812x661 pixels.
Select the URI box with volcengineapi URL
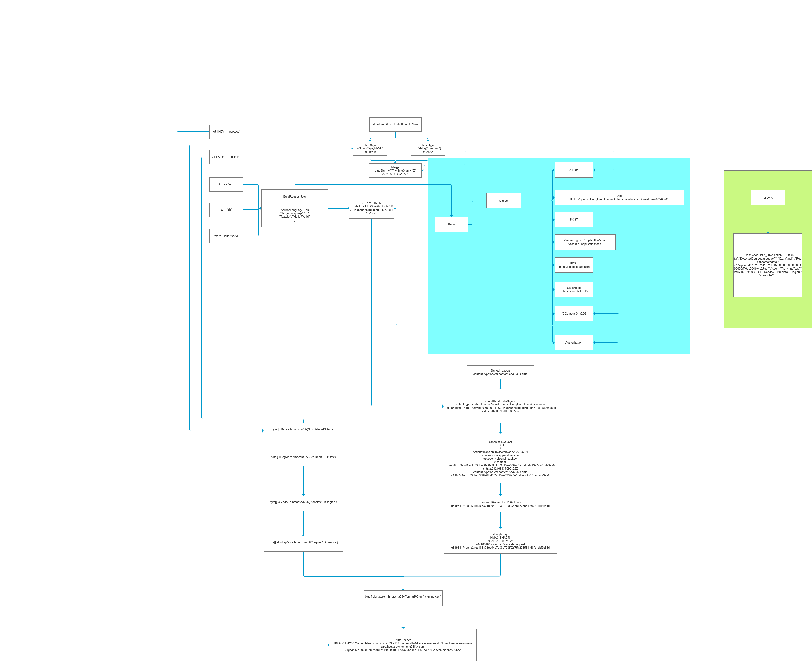click(619, 198)
